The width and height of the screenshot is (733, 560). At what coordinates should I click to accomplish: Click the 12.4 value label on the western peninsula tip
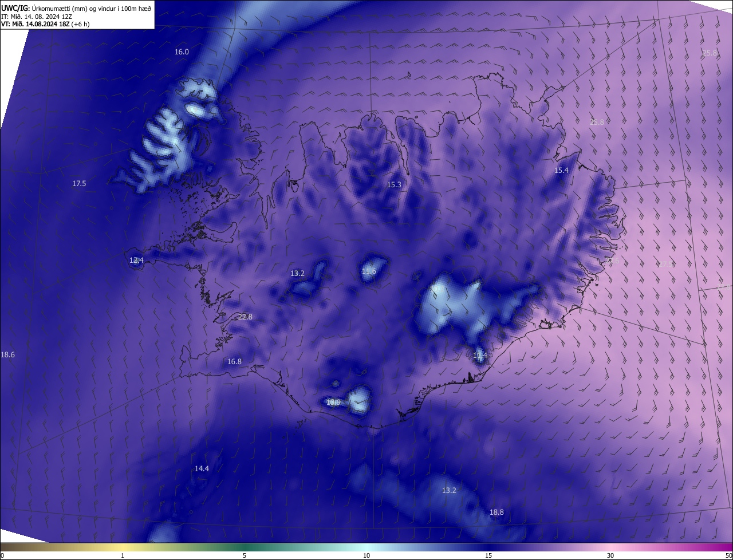tap(136, 260)
